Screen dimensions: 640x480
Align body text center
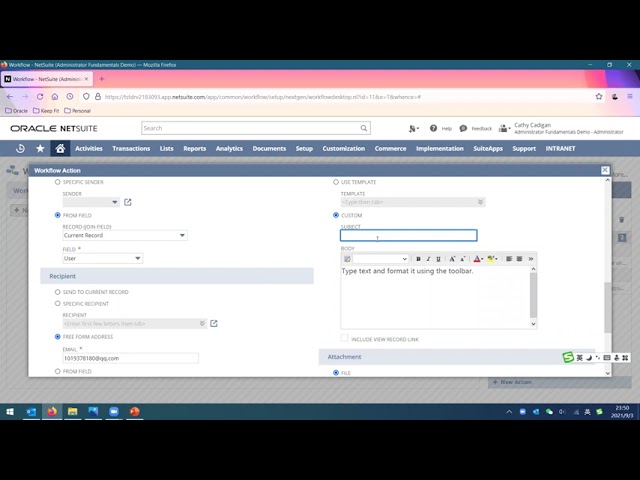(519, 259)
